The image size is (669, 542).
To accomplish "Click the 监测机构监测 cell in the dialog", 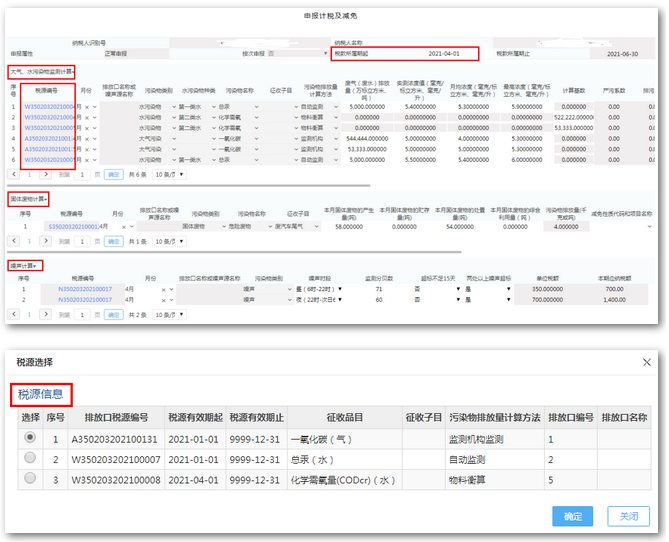I will pyautogui.click(x=494, y=439).
